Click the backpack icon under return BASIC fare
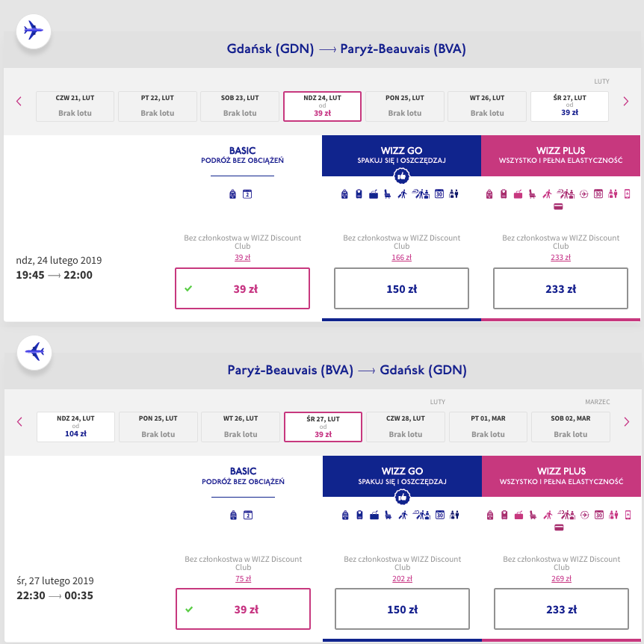Image resolution: width=644 pixels, height=644 pixels. [x=234, y=515]
